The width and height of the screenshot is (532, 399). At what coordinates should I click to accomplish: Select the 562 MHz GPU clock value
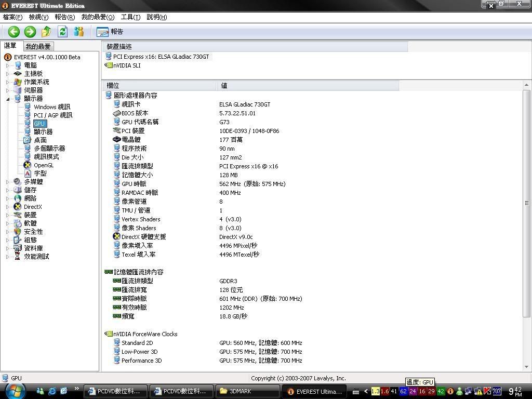(x=252, y=184)
